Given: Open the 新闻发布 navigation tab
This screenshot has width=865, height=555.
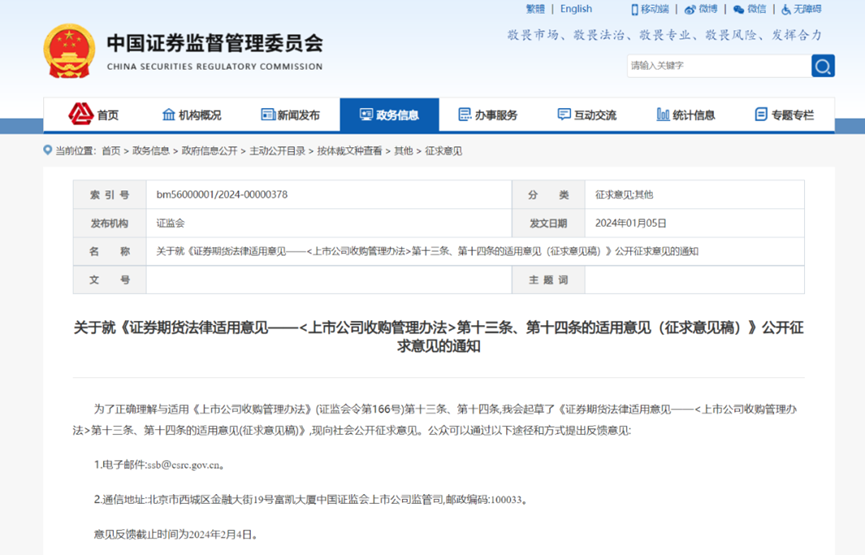Looking at the screenshot, I should click(290, 115).
